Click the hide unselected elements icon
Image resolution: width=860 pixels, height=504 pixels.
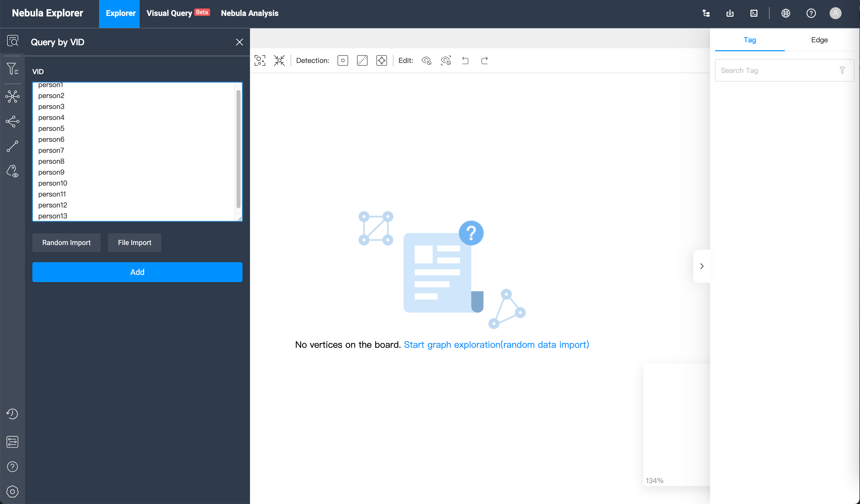coord(446,61)
